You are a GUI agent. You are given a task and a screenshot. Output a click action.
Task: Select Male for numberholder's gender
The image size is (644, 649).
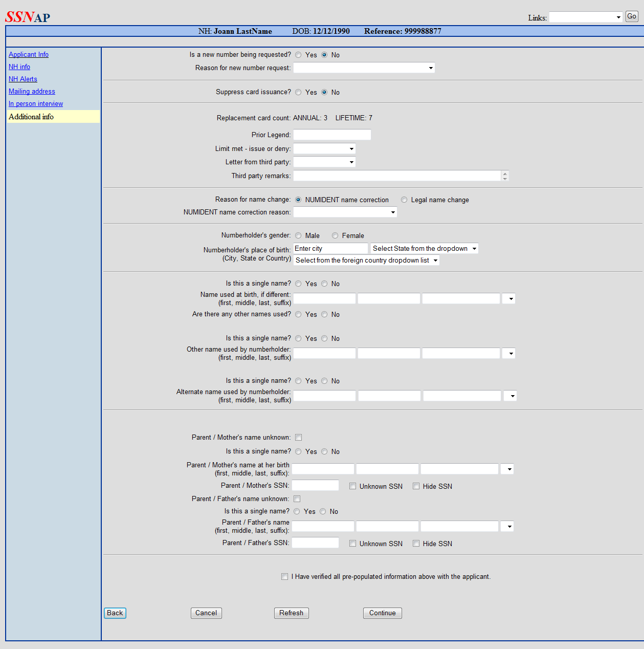pyautogui.click(x=298, y=235)
